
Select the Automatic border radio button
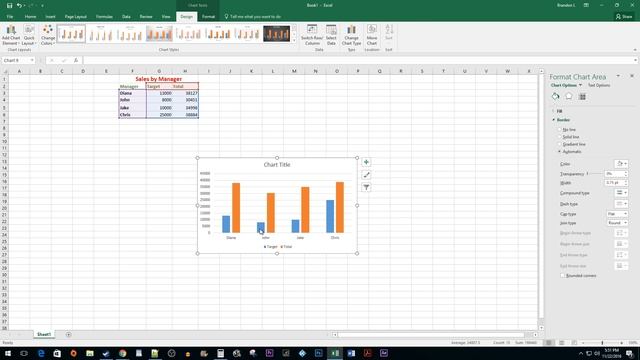pos(560,152)
